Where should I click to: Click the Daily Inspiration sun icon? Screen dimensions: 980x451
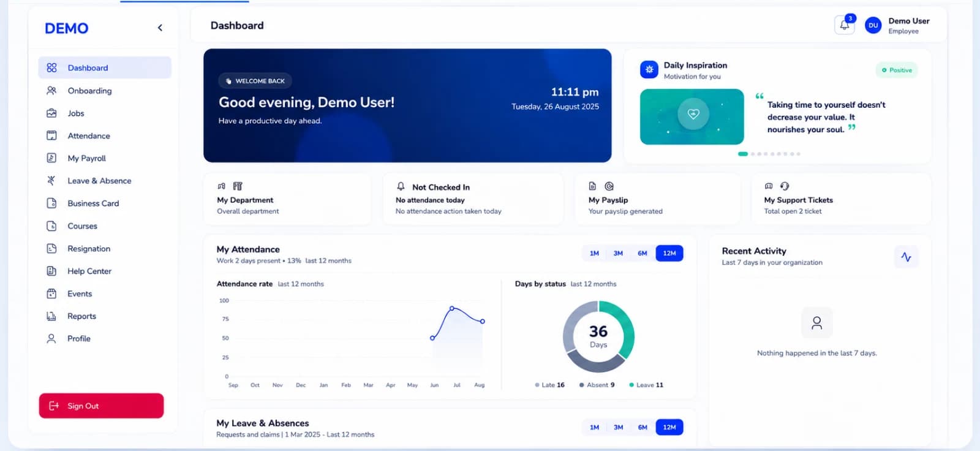[649, 70]
